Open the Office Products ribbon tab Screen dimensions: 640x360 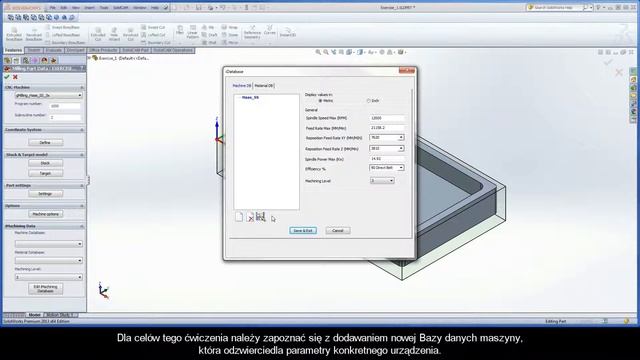[x=103, y=50]
